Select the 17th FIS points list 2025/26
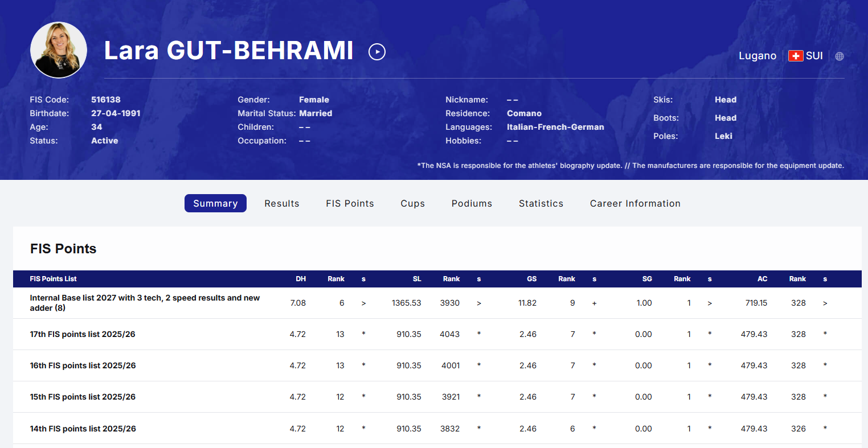The image size is (868, 448). 83,334
